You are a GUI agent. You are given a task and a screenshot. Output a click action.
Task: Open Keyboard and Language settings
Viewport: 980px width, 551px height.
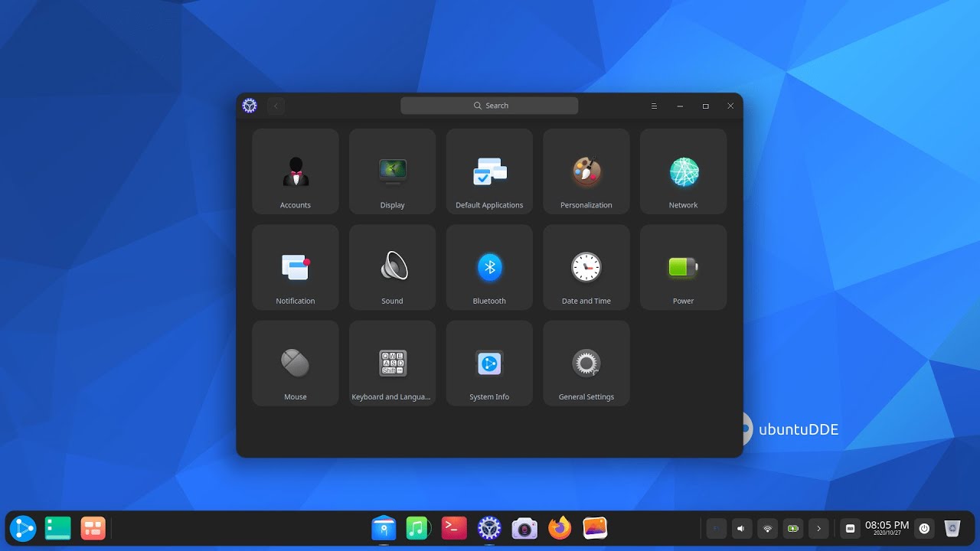pos(392,363)
